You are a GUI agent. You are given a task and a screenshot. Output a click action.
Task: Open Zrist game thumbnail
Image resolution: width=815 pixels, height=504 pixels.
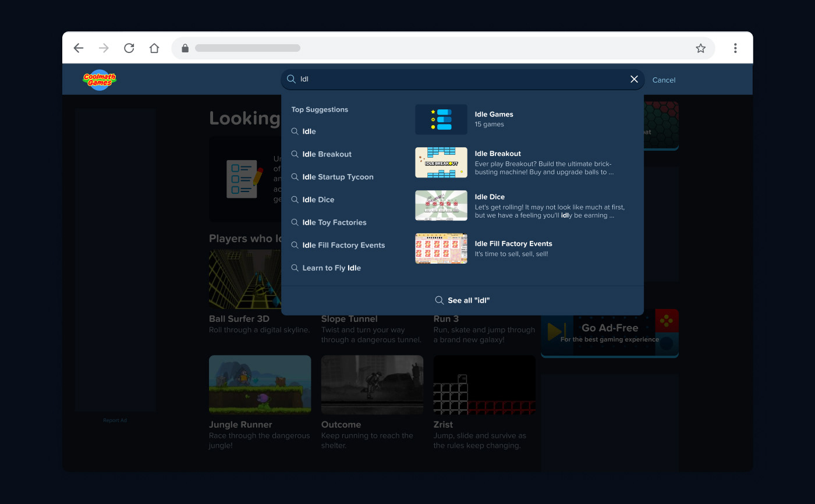point(484,385)
